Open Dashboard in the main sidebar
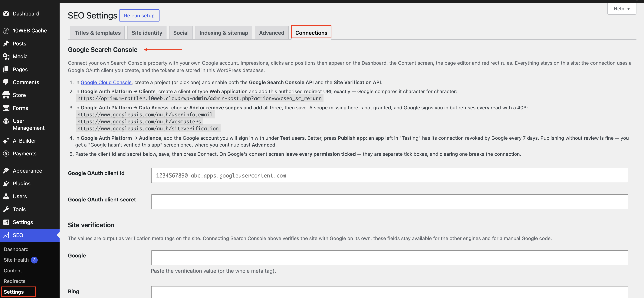The image size is (644, 298). (26, 14)
